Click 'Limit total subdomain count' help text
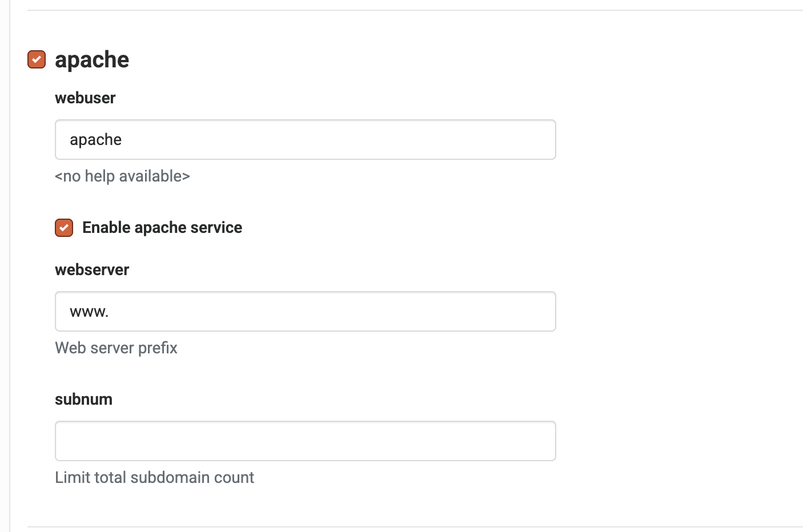The width and height of the screenshot is (803, 532). tap(154, 478)
